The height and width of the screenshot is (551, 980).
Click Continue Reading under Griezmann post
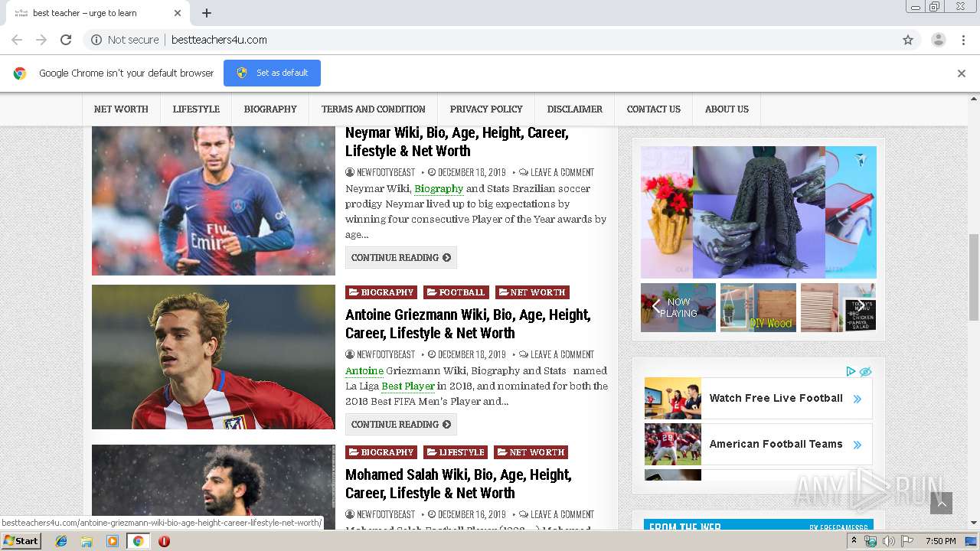tap(400, 424)
